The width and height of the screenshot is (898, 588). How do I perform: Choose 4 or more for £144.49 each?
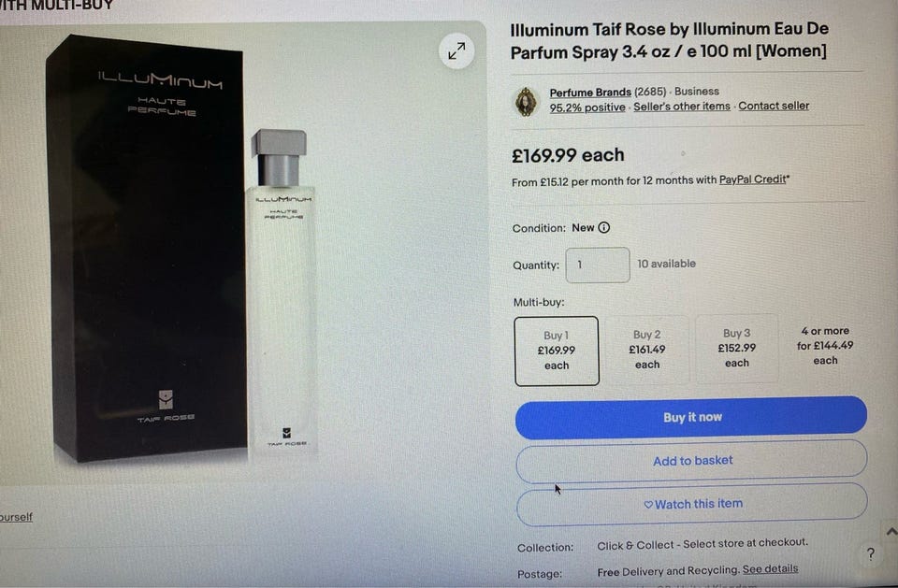[825, 346]
